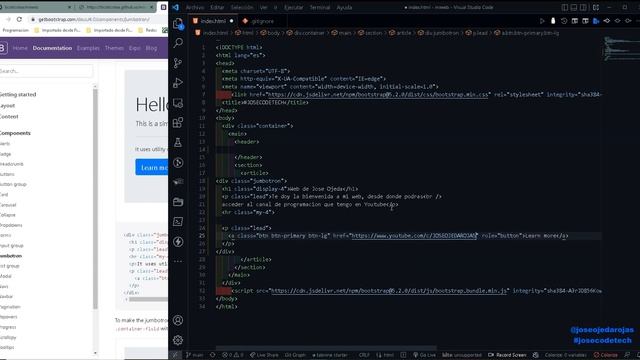
Task: Start Go Live server from status bar
Action: click(x=424, y=355)
